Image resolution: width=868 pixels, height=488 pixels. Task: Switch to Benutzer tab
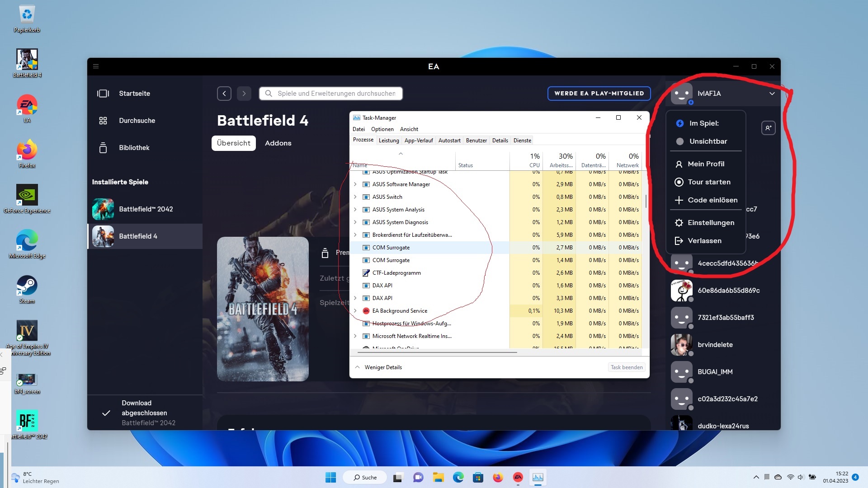476,141
